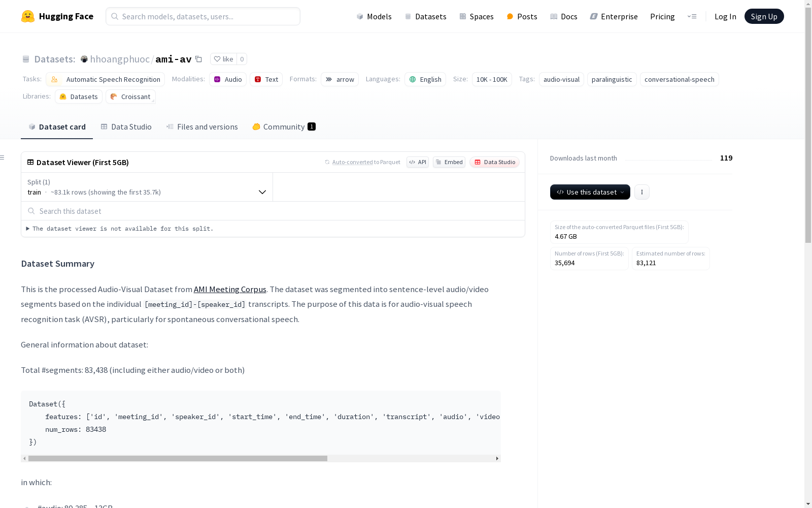812x508 pixels.
Task: Select the 10K - 100K size tag
Action: click(492, 79)
